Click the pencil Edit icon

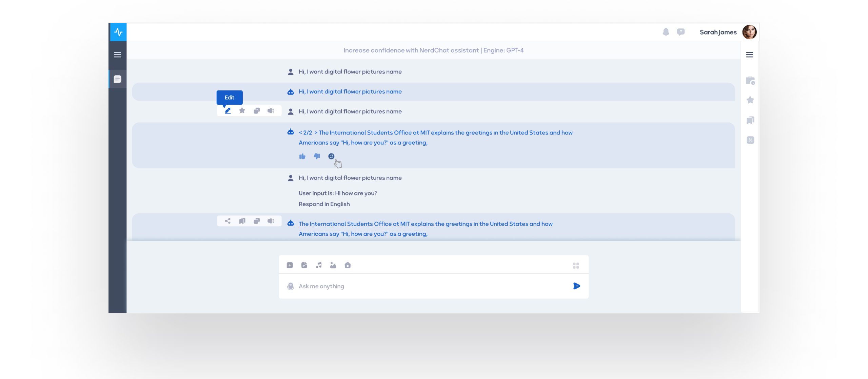(x=228, y=111)
